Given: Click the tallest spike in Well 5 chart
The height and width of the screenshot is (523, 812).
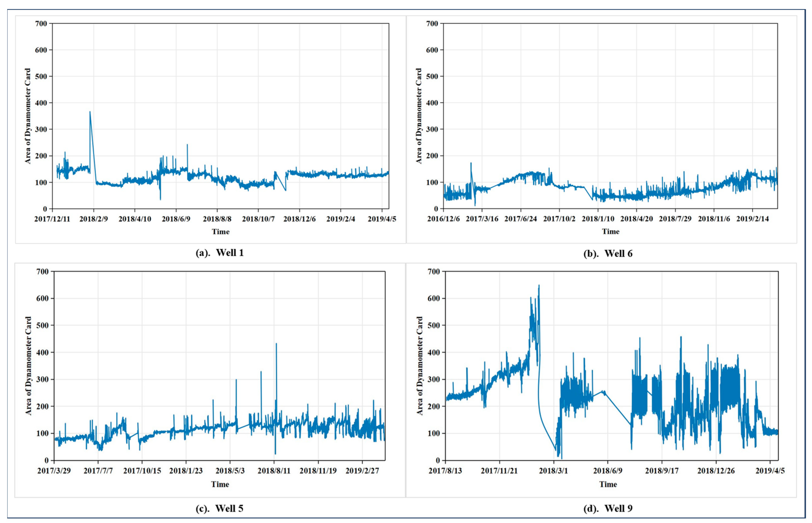Looking at the screenshot, I should (276, 344).
